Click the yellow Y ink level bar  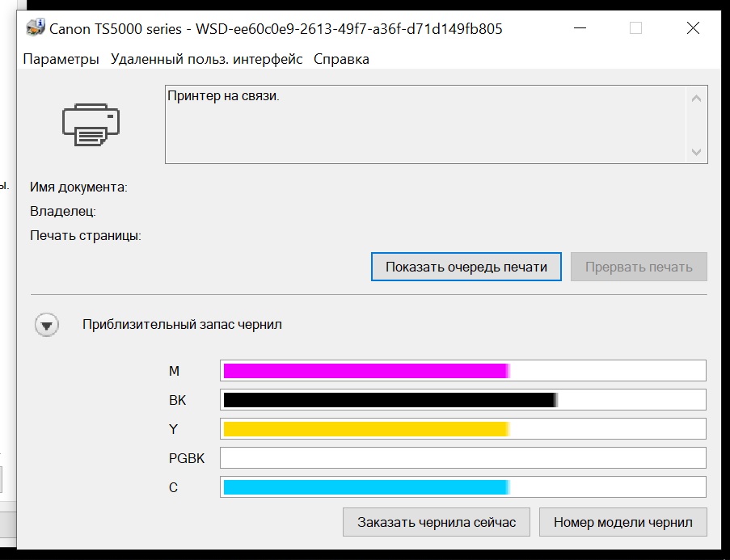click(462, 429)
